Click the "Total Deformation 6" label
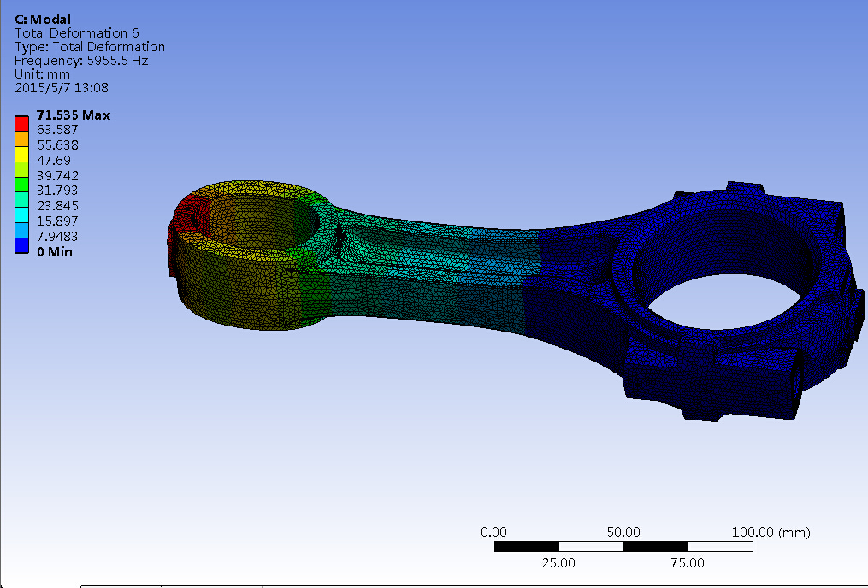Screen dimensions: 868x588 77,33
